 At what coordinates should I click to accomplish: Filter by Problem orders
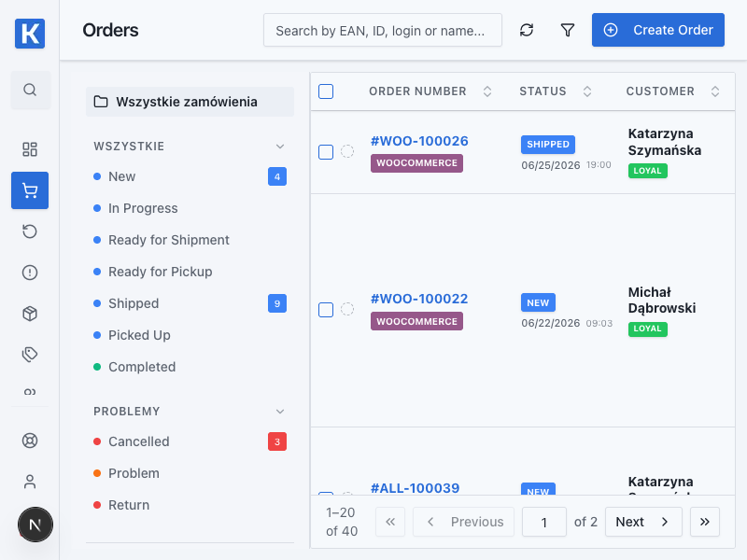[x=190, y=473]
